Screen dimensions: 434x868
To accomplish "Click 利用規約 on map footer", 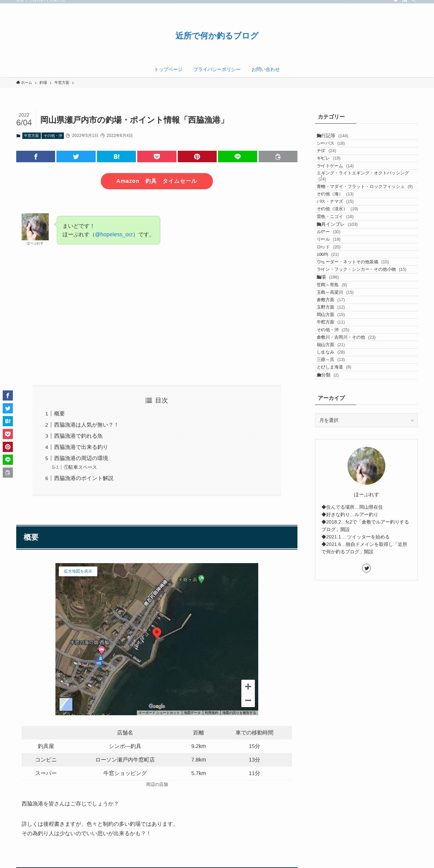I will click(x=212, y=713).
